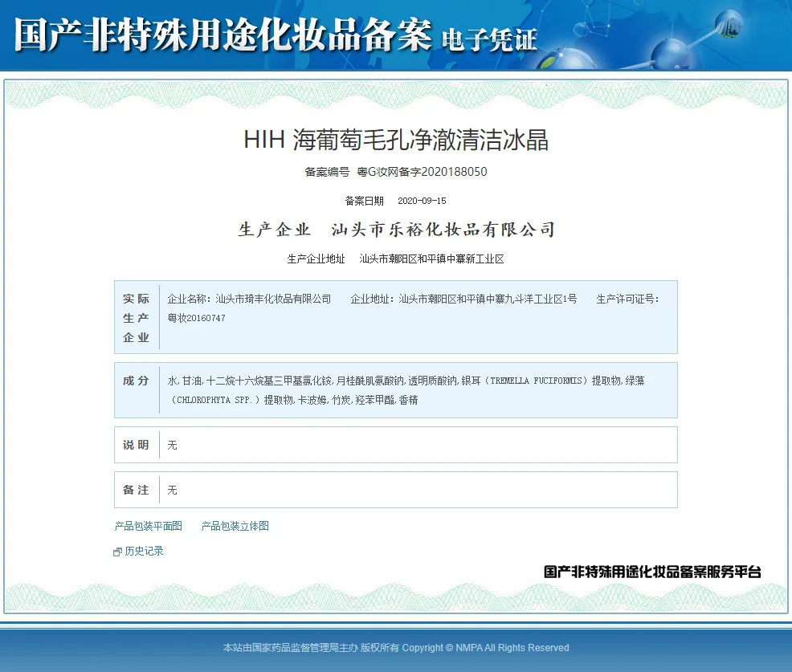Click the product name HIH 海葡萄毛孔净澈清洁冰晶
792x672 pixels.
396,141
